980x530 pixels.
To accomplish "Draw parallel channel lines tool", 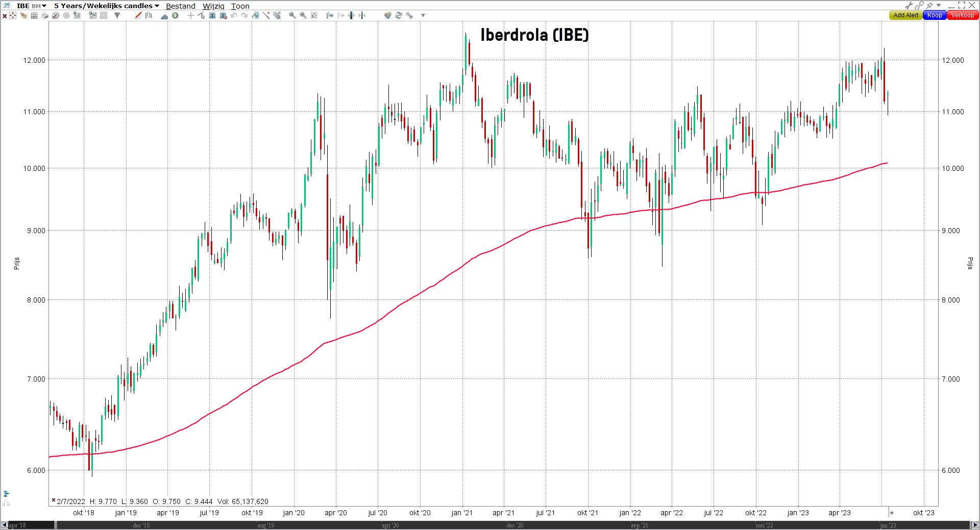I will coord(277,15).
